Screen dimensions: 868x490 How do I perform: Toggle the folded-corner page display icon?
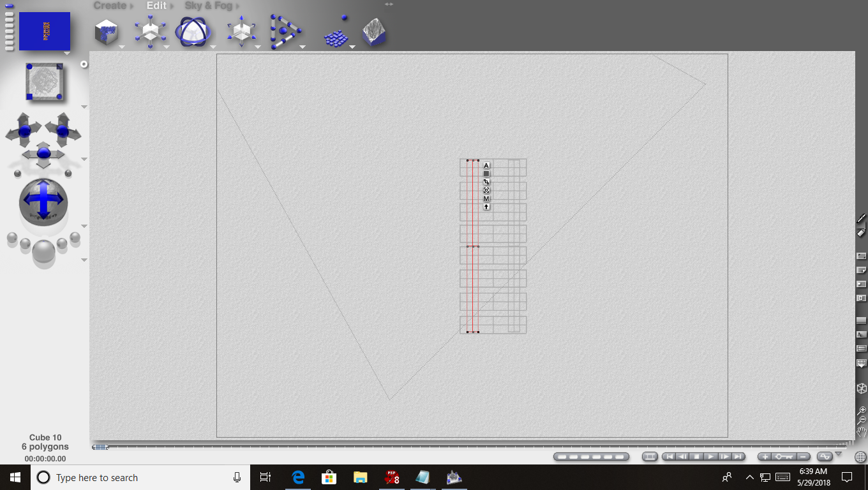(x=862, y=270)
